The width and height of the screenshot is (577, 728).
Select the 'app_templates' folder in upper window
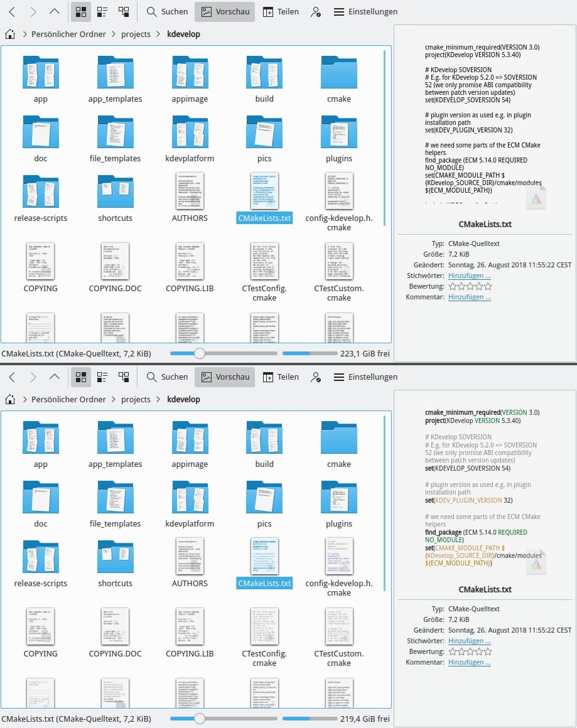coord(116,79)
